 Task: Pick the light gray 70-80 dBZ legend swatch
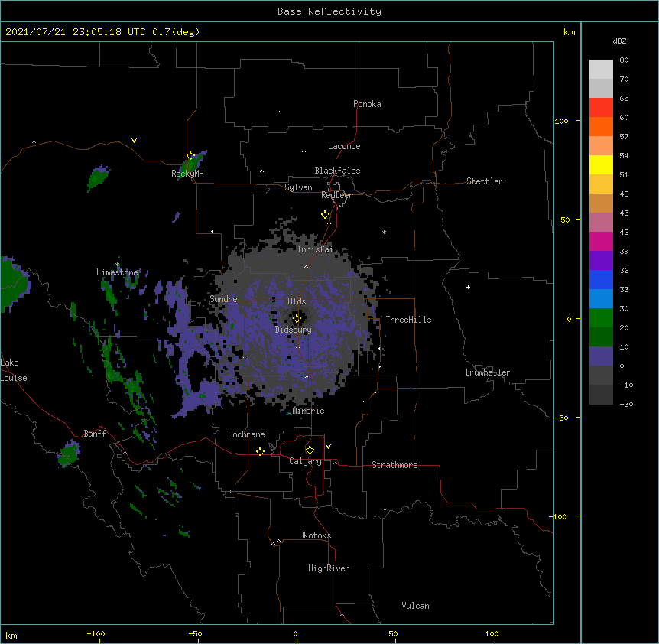601,69
